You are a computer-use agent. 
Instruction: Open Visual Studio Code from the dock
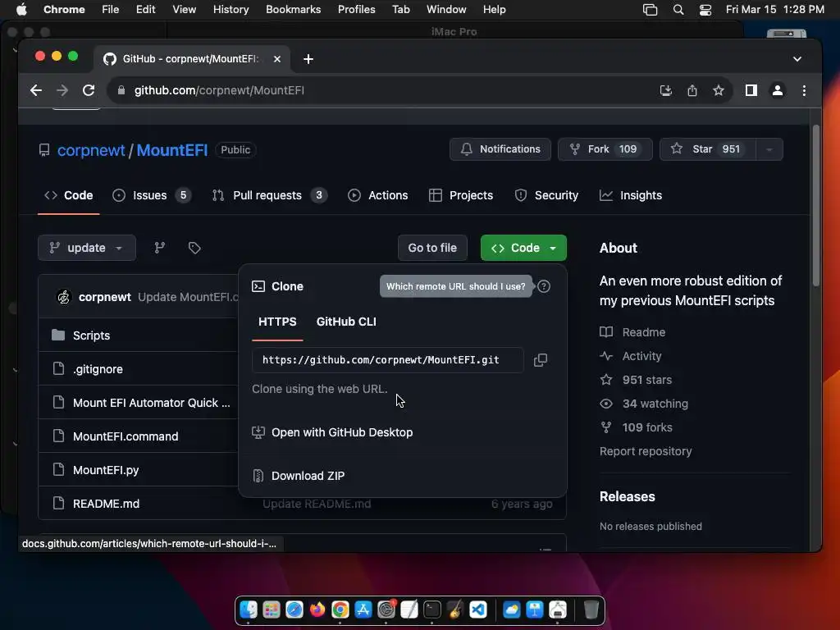(478, 609)
